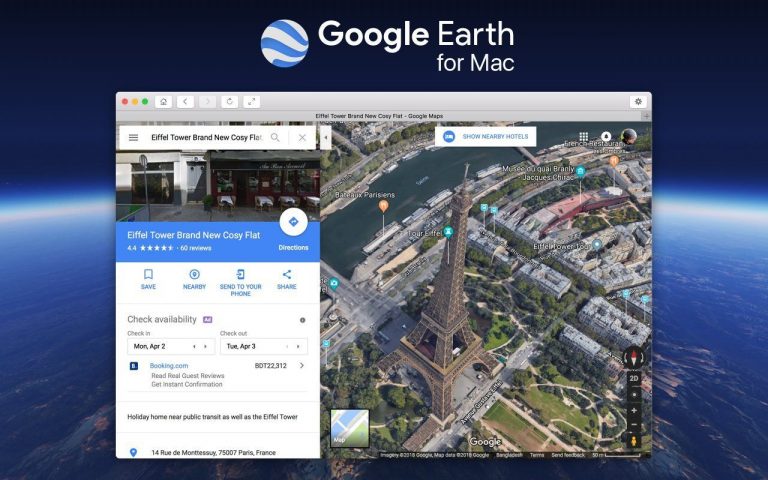
Task: Click the home icon in the toolbar
Action: tap(163, 101)
